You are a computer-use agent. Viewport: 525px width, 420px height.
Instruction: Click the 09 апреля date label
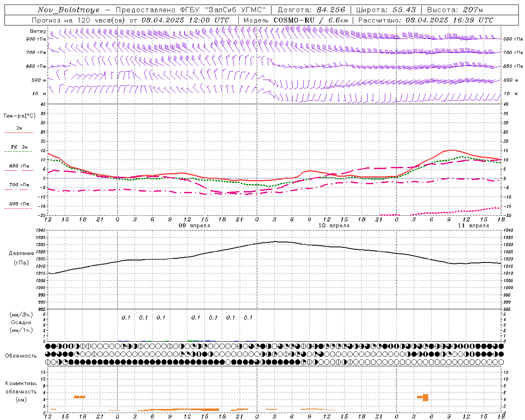click(194, 226)
